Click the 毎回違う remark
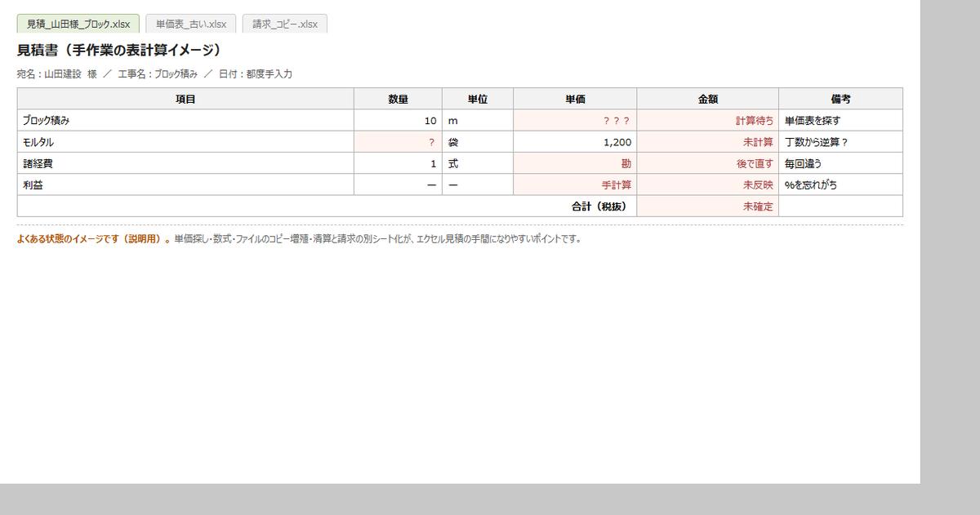The height and width of the screenshot is (515, 980). tap(841, 163)
